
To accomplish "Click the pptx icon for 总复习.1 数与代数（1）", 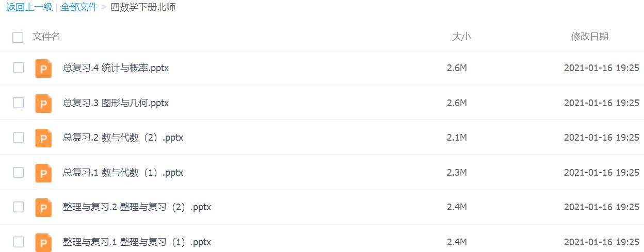I will click(x=43, y=173).
